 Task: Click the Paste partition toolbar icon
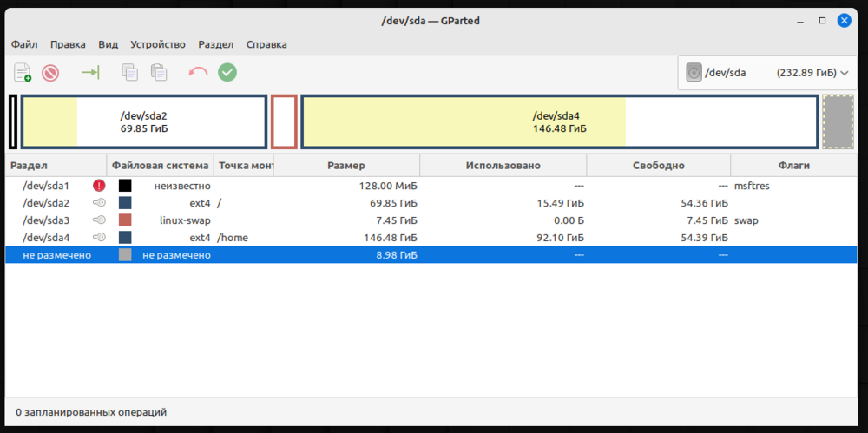coord(159,73)
